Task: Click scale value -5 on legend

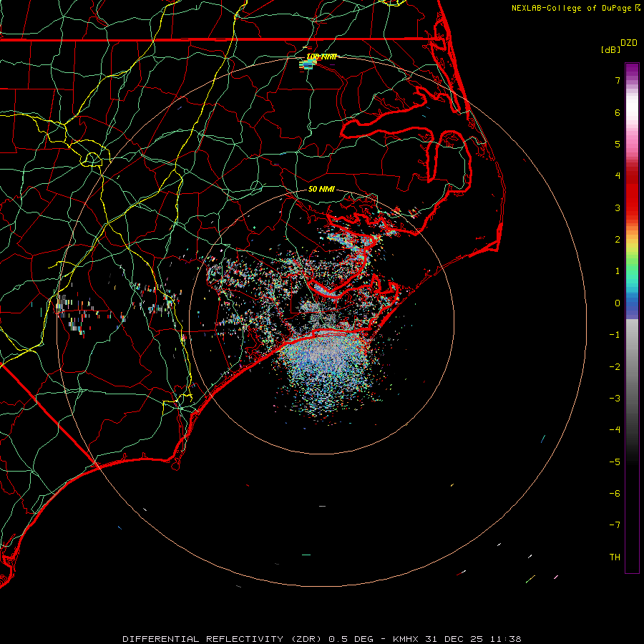Action: tap(615, 462)
